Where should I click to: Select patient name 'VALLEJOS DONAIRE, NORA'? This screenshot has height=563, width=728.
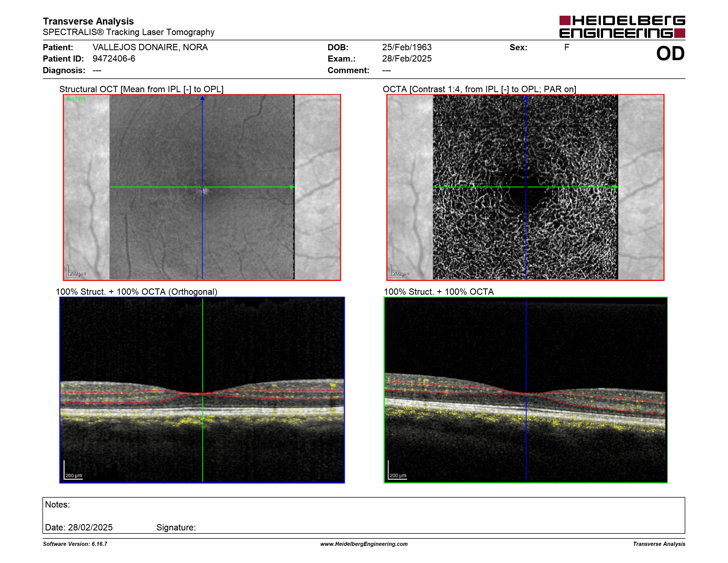coord(150,47)
